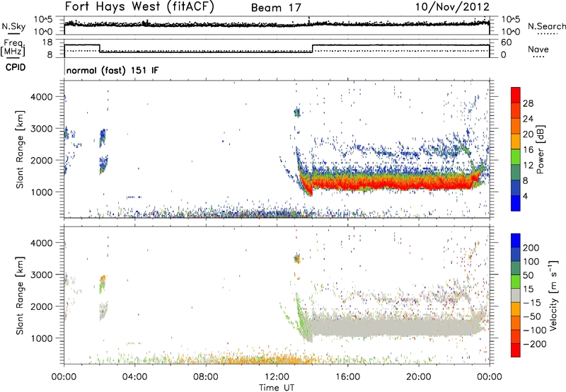Click the 'Fort Hays West (fitACF)' title
566x392 pixels.
(139, 6)
